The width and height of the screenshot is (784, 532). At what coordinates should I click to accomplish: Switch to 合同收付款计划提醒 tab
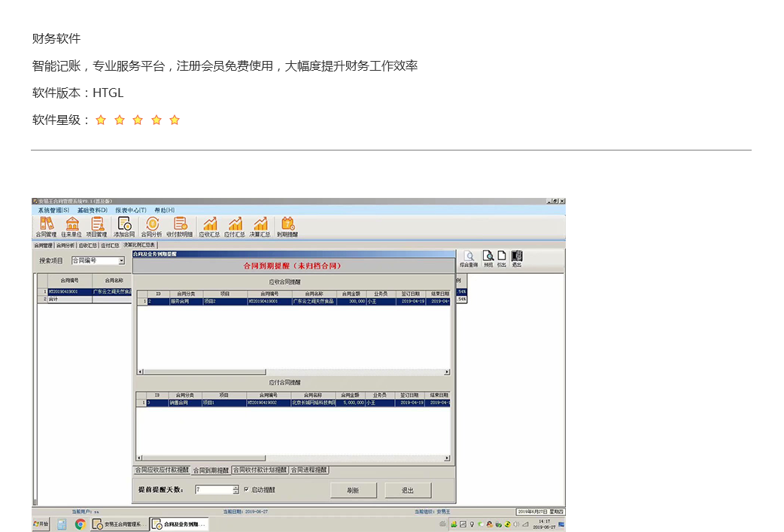260,470
